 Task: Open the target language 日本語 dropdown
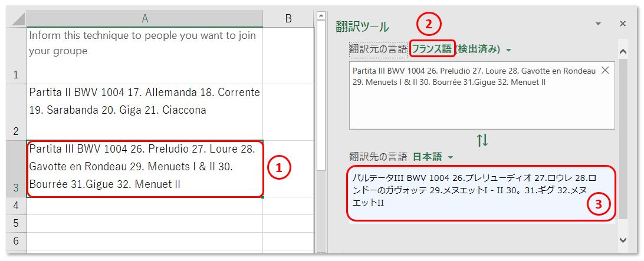pos(451,157)
